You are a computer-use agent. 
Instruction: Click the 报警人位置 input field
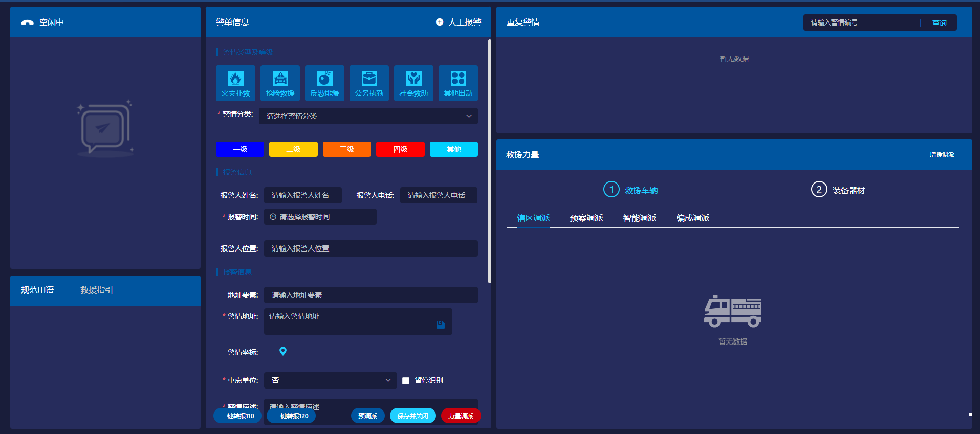pyautogui.click(x=371, y=248)
